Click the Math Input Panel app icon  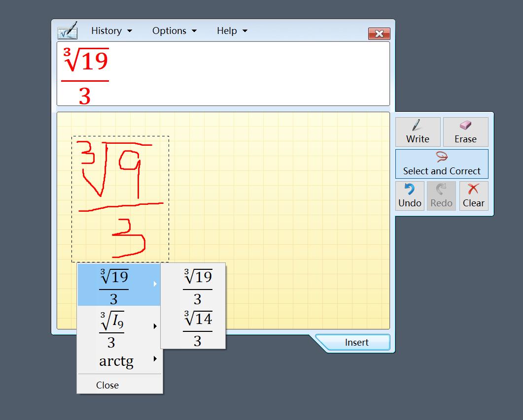68,31
